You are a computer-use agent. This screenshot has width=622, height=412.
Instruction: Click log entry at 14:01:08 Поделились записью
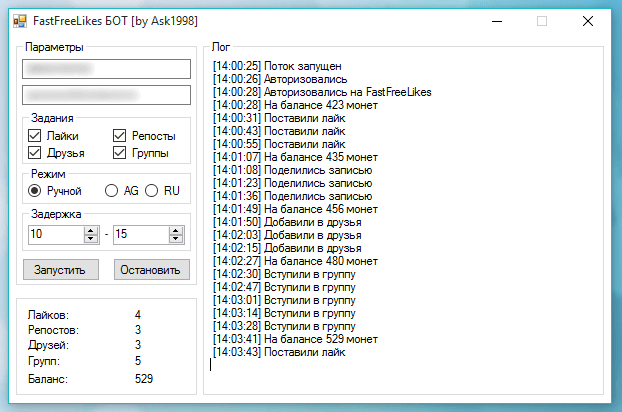click(x=292, y=170)
